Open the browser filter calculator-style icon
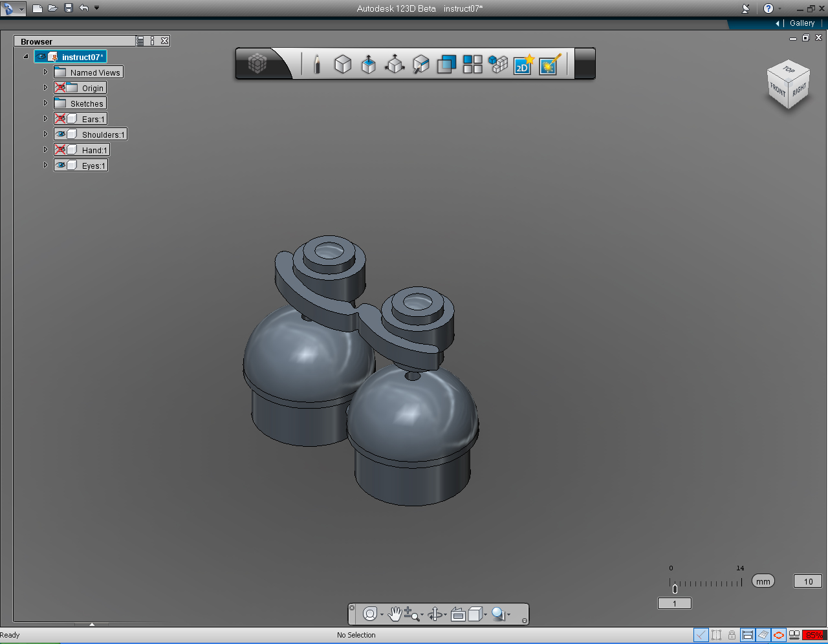Screen dimensions: 828x644 140,41
